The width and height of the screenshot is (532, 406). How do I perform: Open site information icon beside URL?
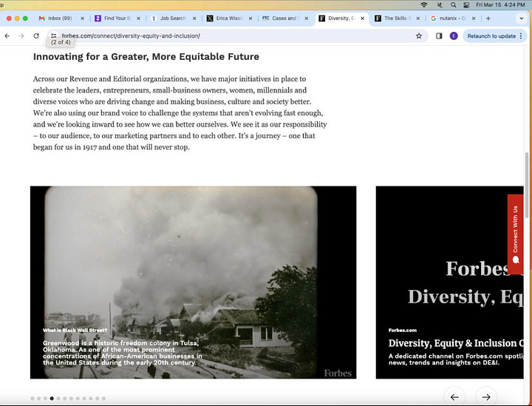click(x=54, y=35)
